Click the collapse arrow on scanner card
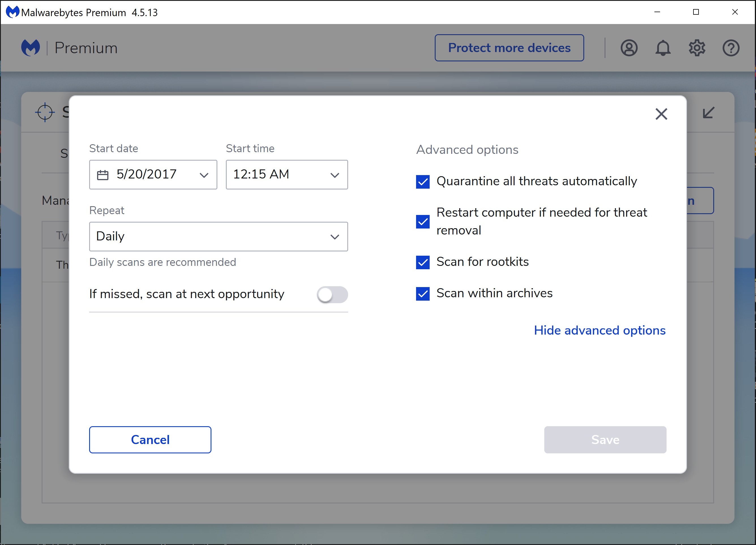This screenshot has height=545, width=756. (x=708, y=113)
